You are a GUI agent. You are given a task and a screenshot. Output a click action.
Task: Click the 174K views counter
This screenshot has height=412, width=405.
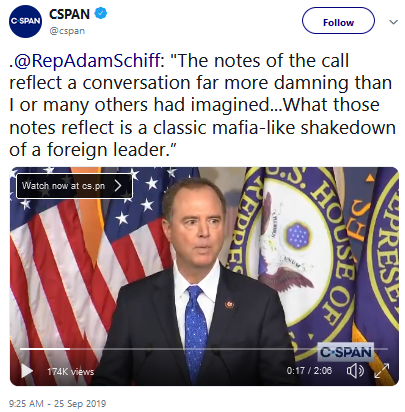point(70,371)
